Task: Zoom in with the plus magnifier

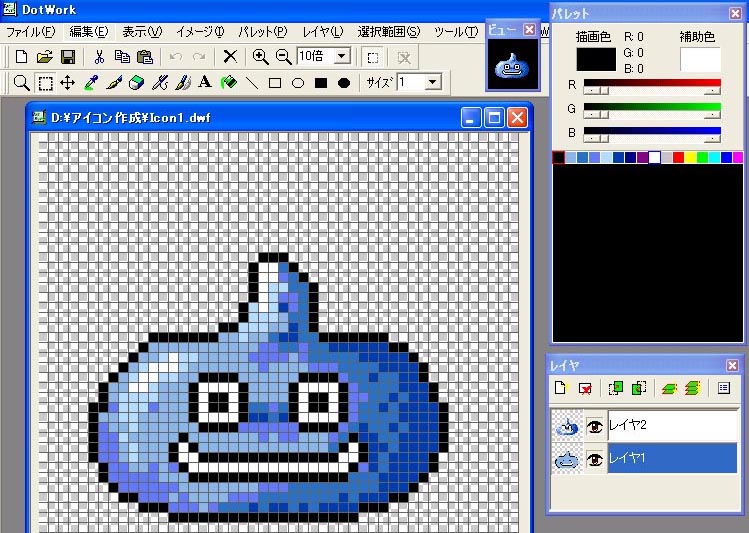Action: click(260, 57)
